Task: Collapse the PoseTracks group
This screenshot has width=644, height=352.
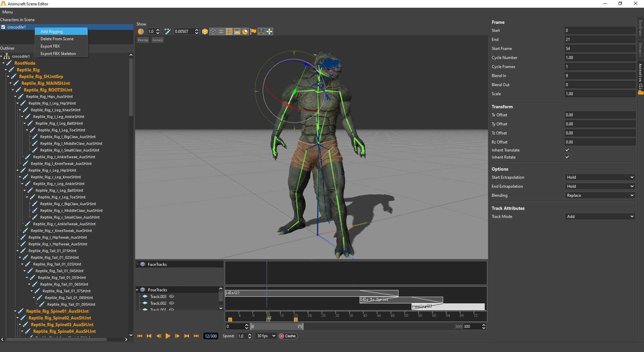Action: [x=137, y=290]
